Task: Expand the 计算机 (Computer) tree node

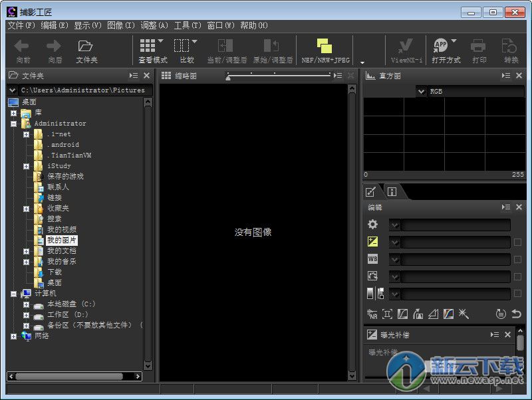Action: pyautogui.click(x=13, y=293)
